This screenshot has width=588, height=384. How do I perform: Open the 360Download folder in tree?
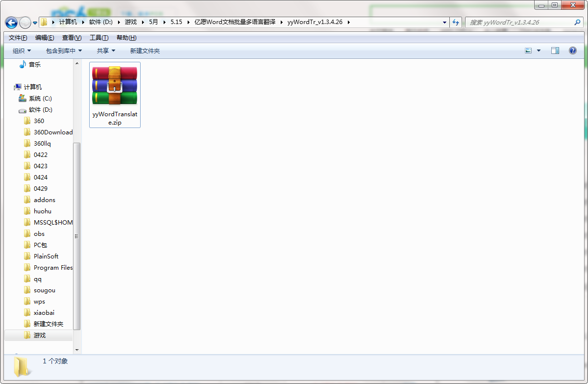tap(53, 132)
